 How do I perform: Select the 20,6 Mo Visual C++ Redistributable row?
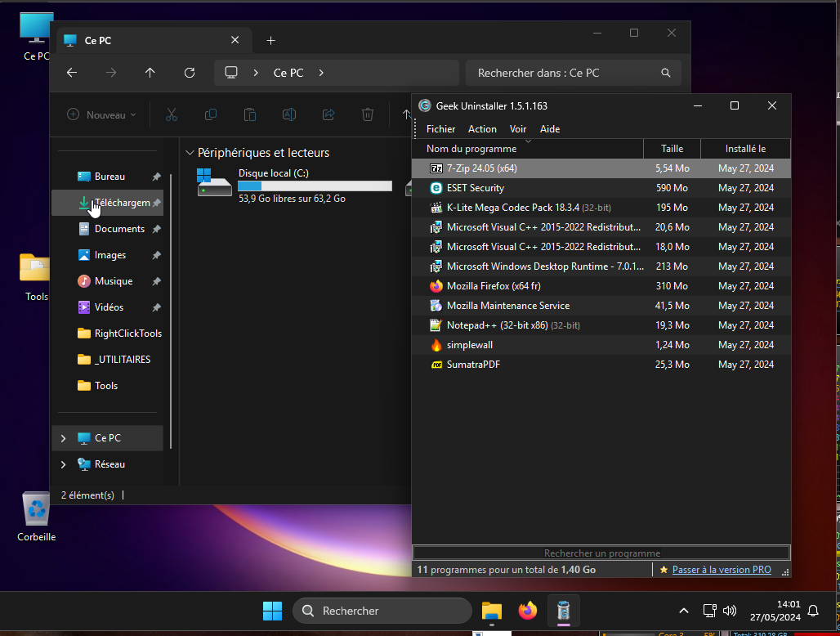pos(601,227)
